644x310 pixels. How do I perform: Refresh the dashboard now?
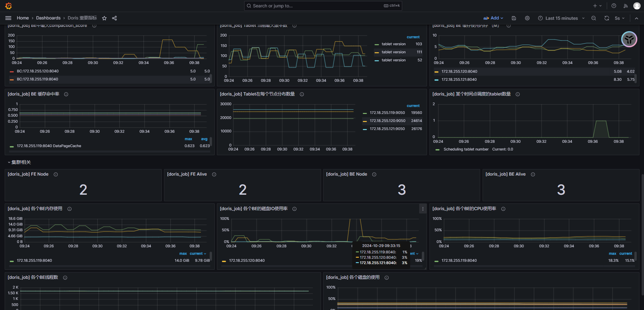coord(607,18)
